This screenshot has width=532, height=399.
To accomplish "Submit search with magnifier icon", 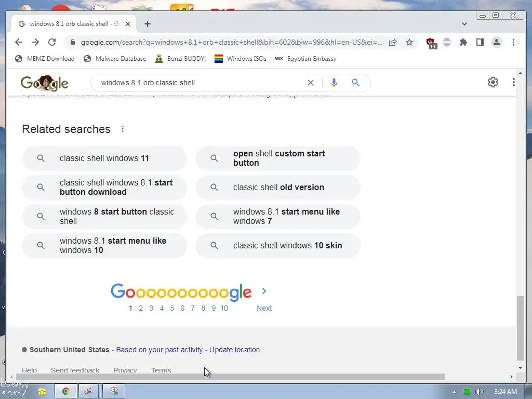I will (355, 83).
